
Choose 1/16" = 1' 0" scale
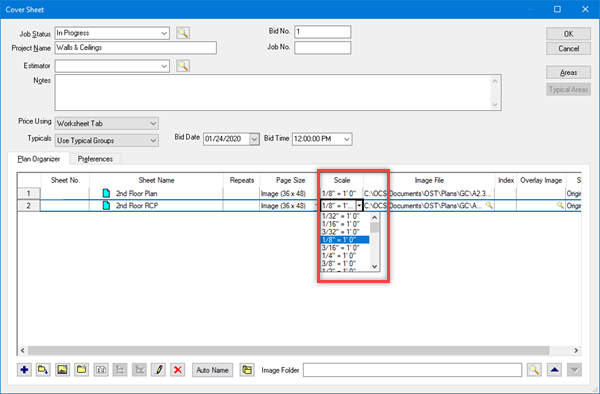(341, 224)
